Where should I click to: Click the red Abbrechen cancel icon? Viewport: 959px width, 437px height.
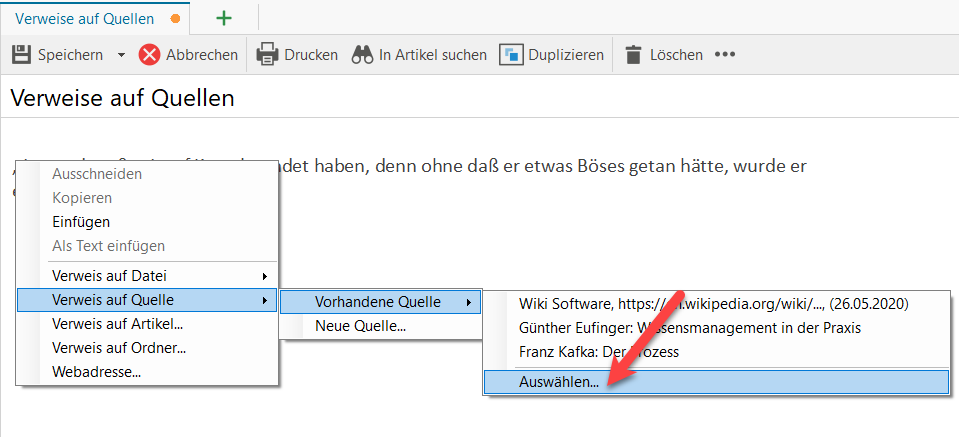pyautogui.click(x=149, y=55)
